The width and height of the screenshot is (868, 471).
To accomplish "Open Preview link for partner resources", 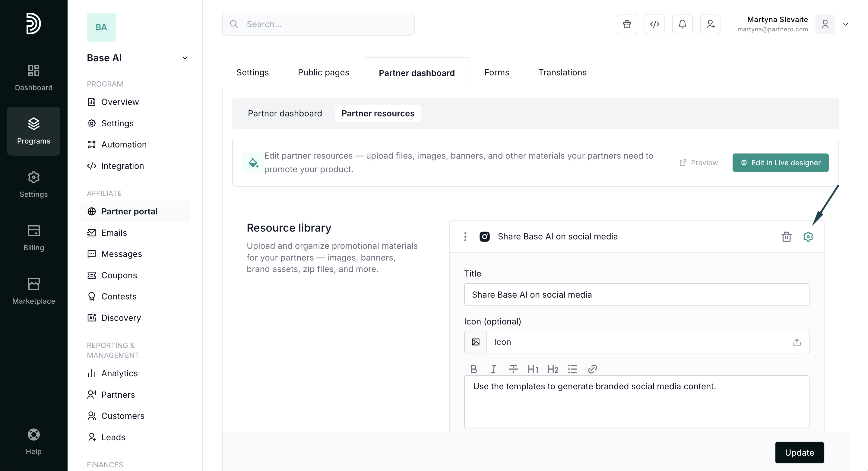I will click(x=699, y=163).
